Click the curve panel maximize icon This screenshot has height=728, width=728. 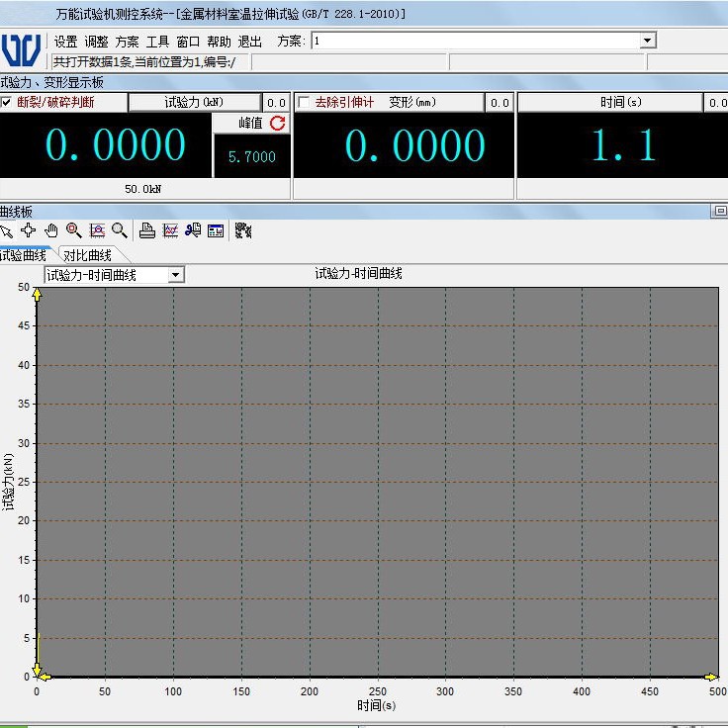point(720,212)
